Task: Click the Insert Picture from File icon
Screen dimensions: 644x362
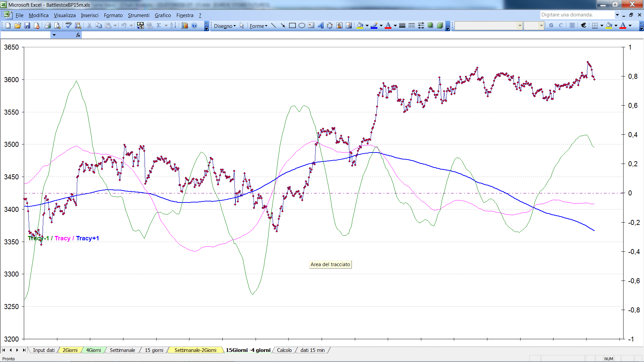Action: click(x=348, y=25)
